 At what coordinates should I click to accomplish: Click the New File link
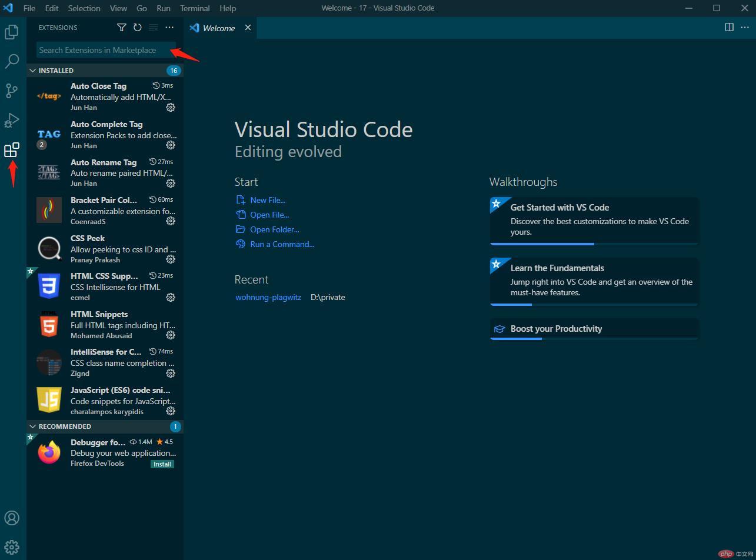tap(268, 200)
